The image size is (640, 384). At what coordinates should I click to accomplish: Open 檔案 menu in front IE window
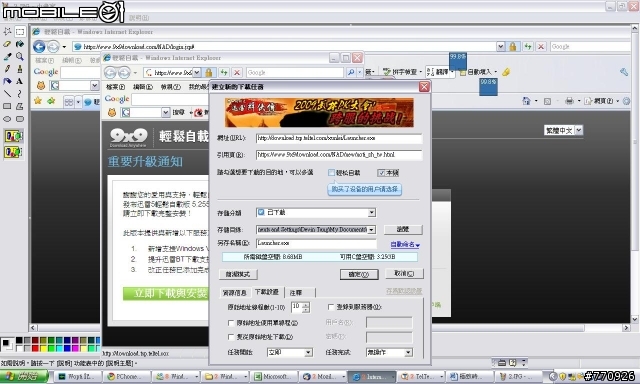[x=116, y=87]
